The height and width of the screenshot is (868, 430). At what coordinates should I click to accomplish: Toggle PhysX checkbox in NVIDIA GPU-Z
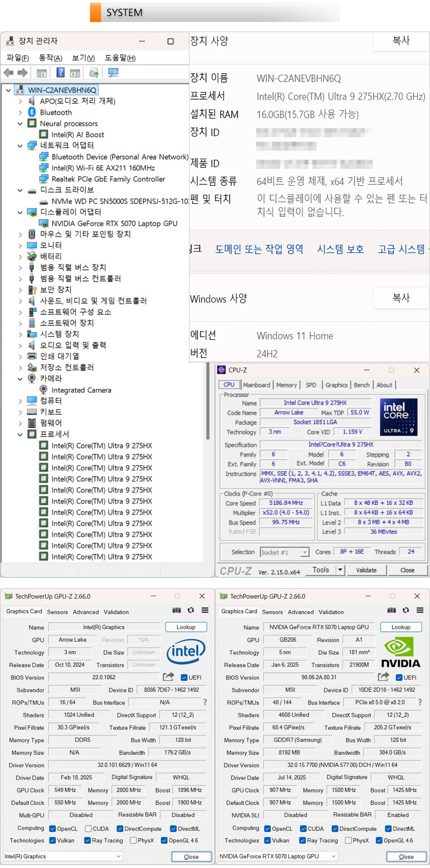(348, 840)
